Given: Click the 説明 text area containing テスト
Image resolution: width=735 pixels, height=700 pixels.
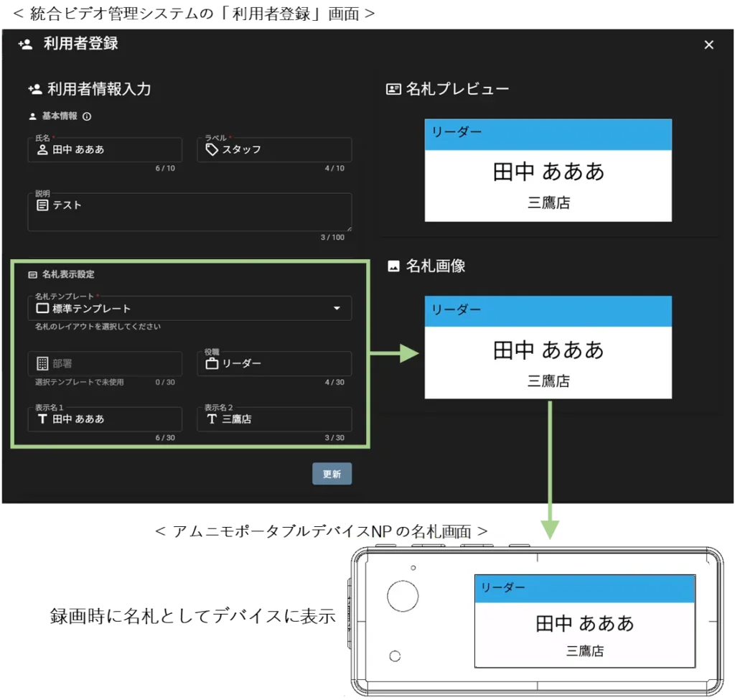Looking at the screenshot, I should pyautogui.click(x=190, y=213).
